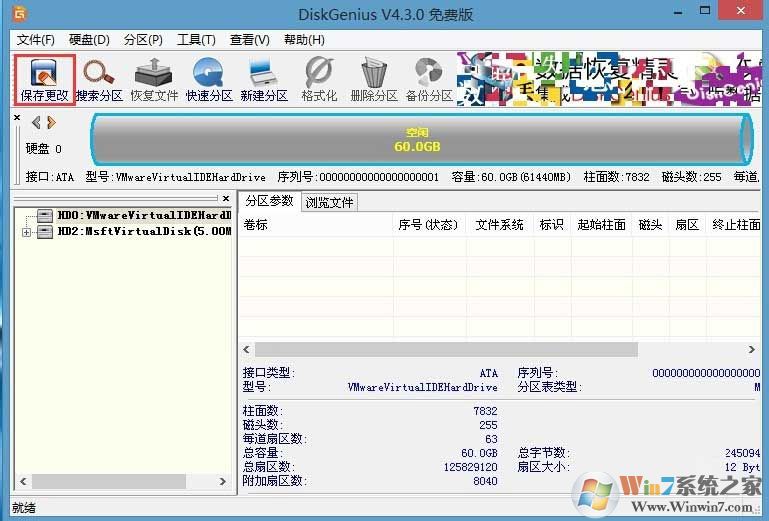Click the DiskGenius app icon in title bar

coord(20,13)
